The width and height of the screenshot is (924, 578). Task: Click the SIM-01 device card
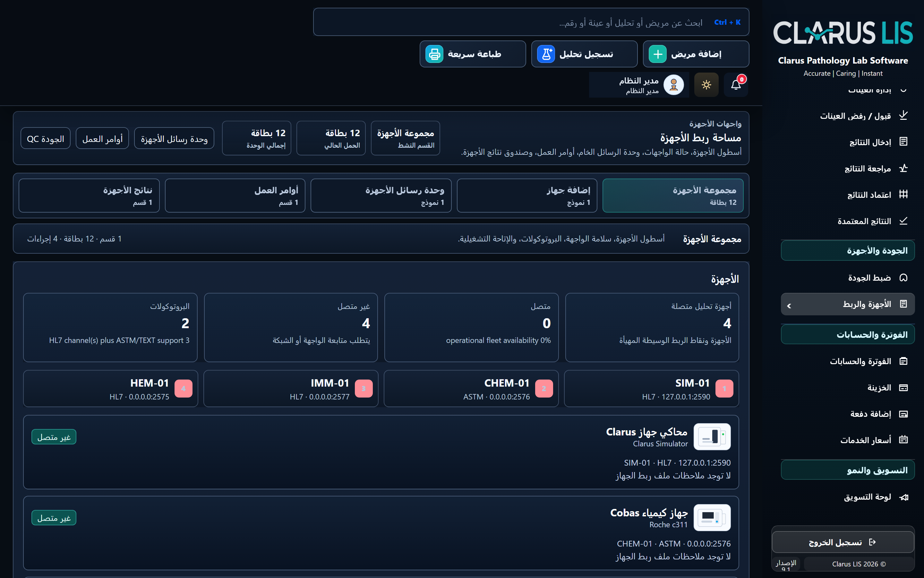[651, 389]
